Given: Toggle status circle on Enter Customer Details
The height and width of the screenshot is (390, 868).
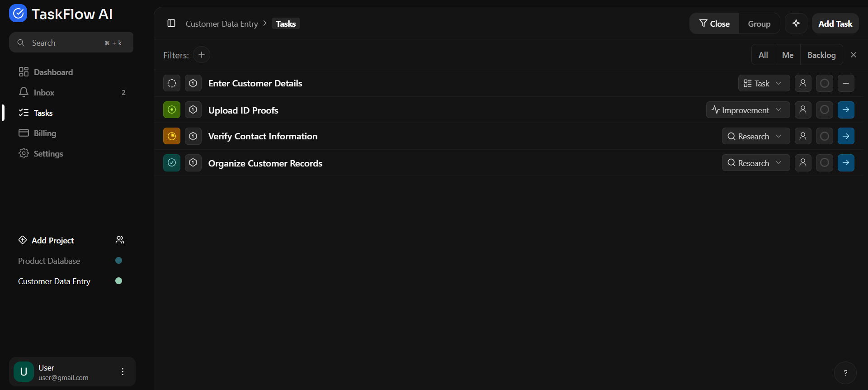Looking at the screenshot, I should [172, 83].
